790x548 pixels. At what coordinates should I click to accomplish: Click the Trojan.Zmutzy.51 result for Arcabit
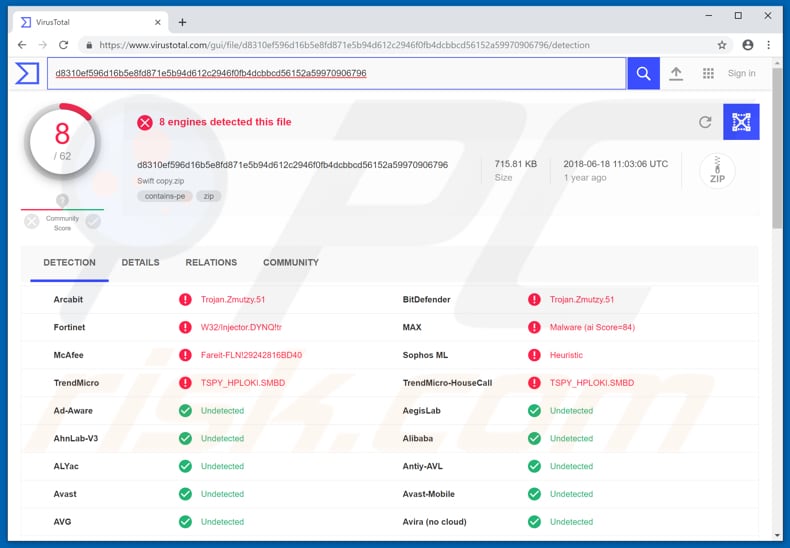pyautogui.click(x=233, y=300)
